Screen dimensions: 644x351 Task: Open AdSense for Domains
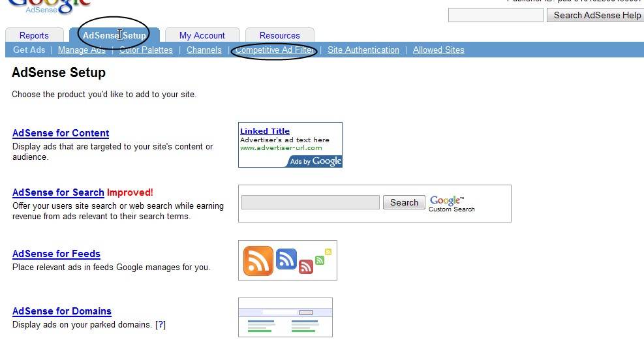tap(61, 311)
